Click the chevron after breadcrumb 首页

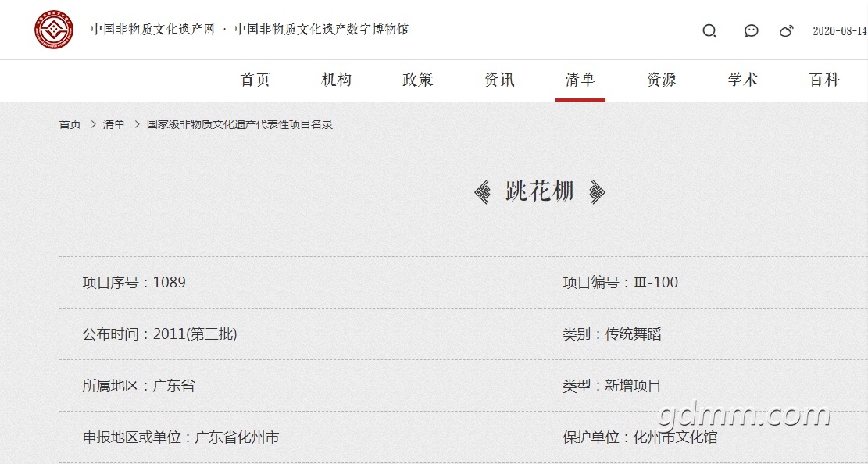click(92, 124)
